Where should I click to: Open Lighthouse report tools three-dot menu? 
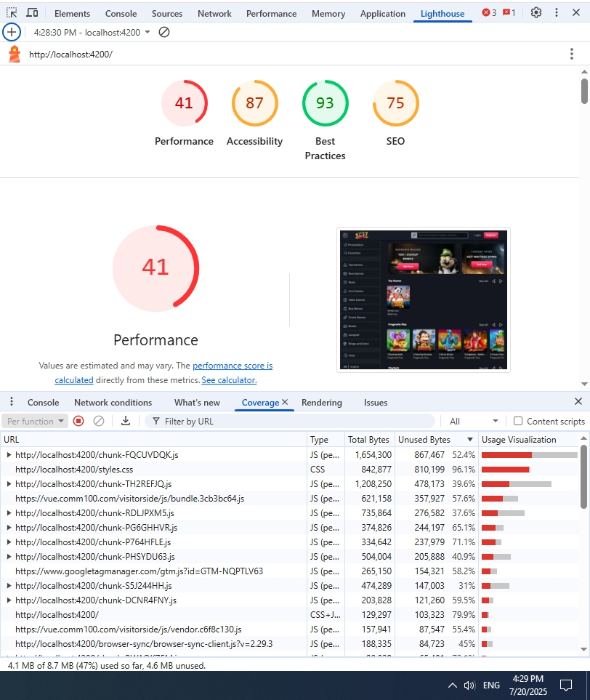[571, 54]
